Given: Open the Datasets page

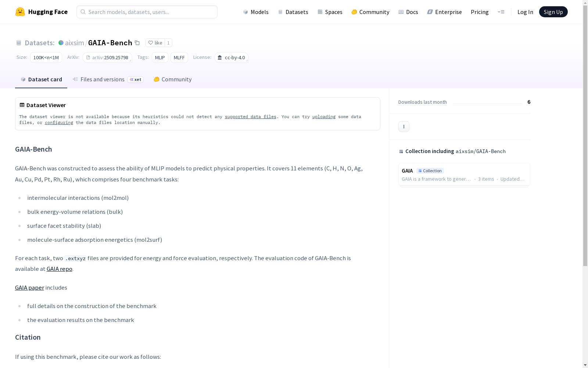Looking at the screenshot, I should point(293,12).
